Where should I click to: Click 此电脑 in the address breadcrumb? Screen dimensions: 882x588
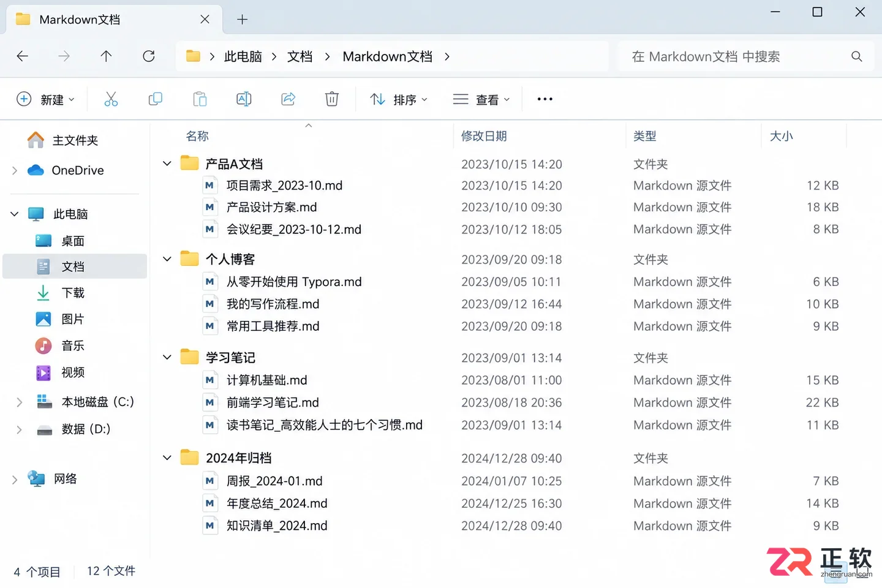pyautogui.click(x=243, y=56)
